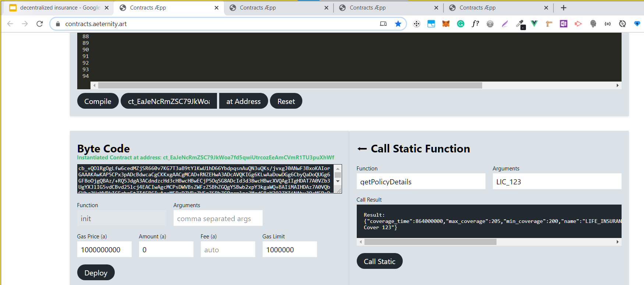The height and width of the screenshot is (285, 644).
Task: Open the gear extension icon
Action: point(490,24)
